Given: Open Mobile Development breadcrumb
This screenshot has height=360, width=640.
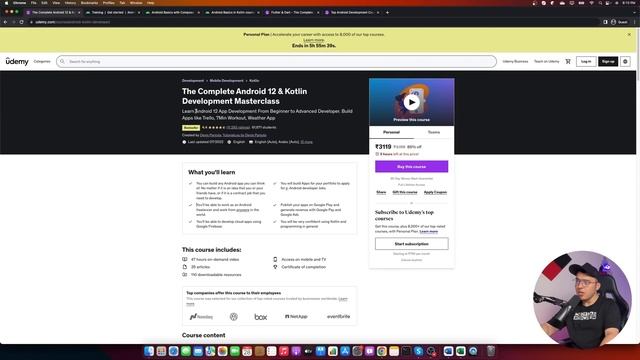Looking at the screenshot, I should pyautogui.click(x=227, y=81).
